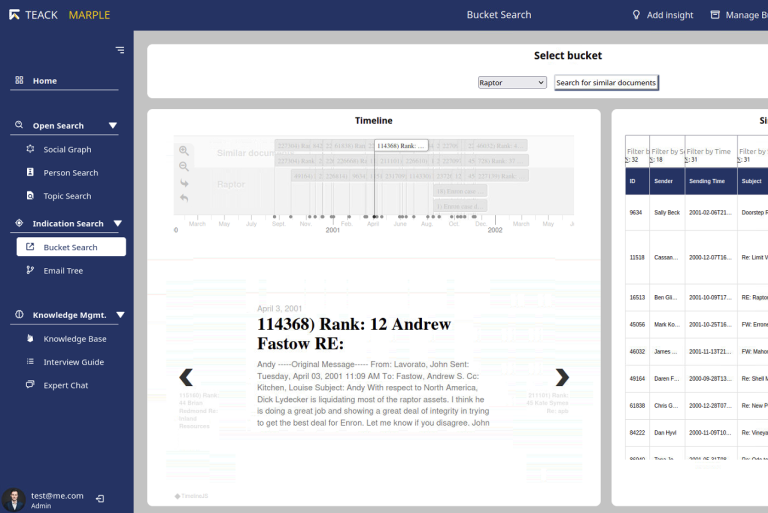Click the logout icon beside test@me.com
768x513 pixels.
(100, 499)
